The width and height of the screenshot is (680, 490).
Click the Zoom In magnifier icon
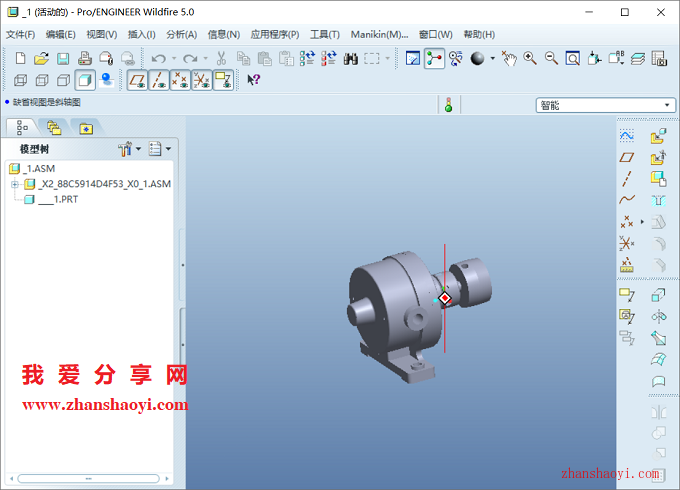click(x=530, y=58)
